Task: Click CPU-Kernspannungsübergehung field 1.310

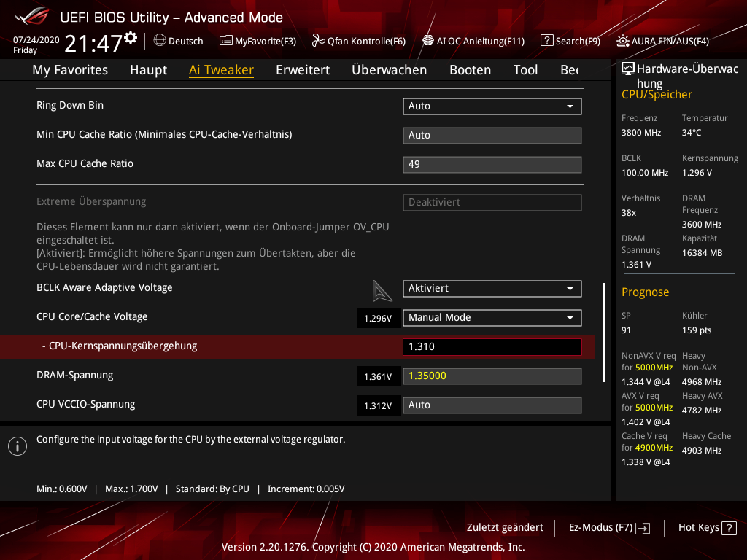Action: click(x=492, y=346)
